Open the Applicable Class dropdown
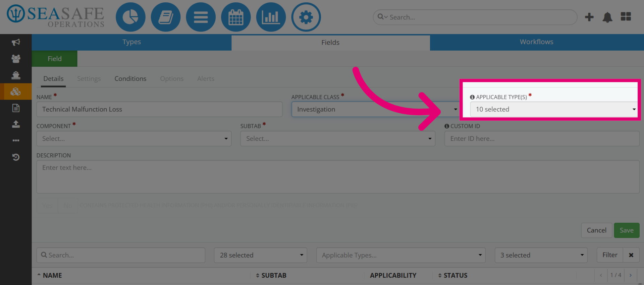 (x=376, y=110)
